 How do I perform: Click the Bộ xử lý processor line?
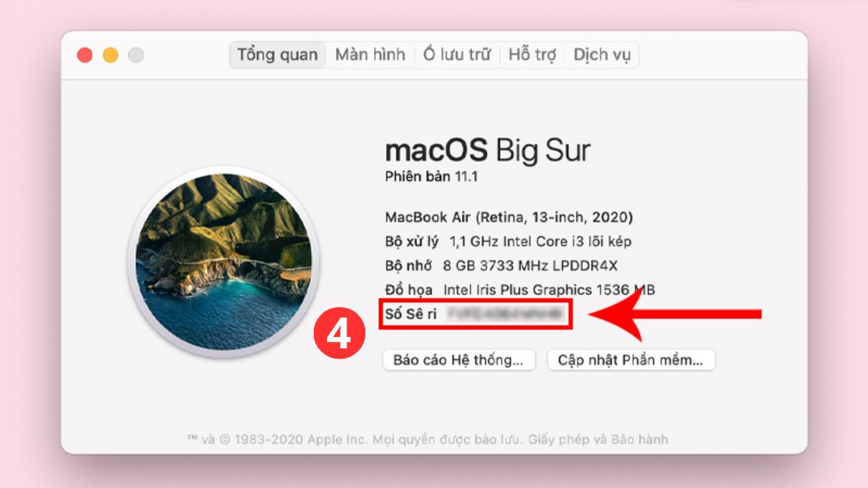[503, 241]
